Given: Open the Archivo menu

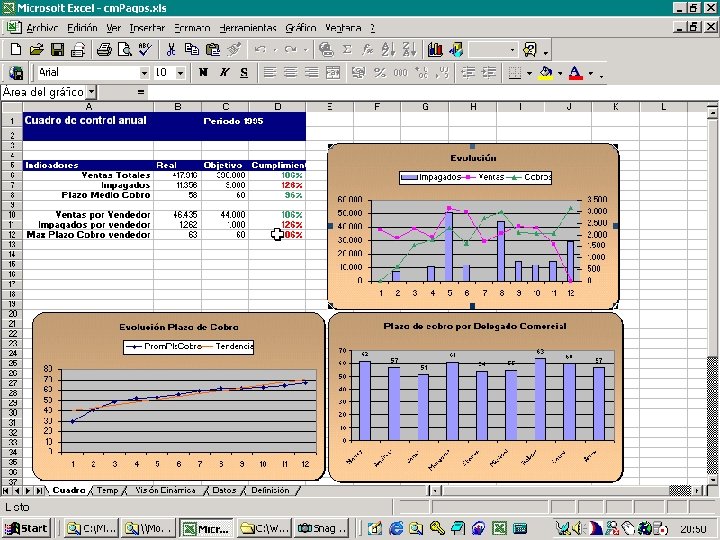Looking at the screenshot, I should click(42, 28).
